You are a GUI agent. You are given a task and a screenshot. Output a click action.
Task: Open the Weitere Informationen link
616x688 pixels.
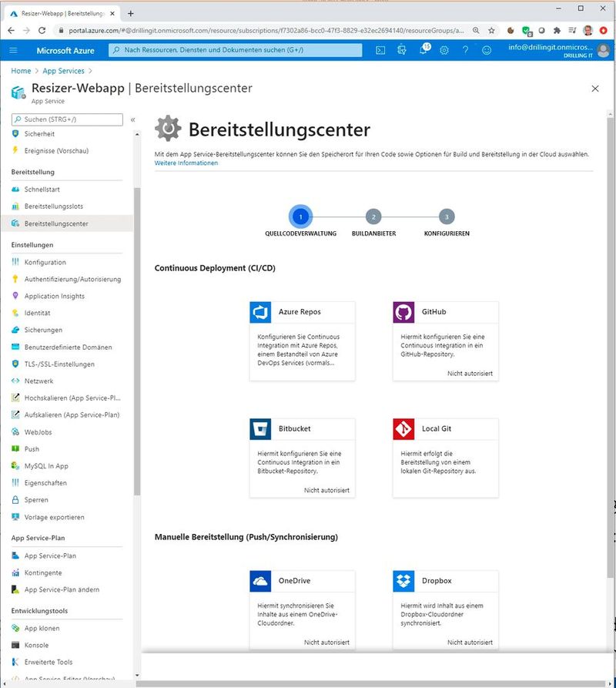[x=186, y=163]
